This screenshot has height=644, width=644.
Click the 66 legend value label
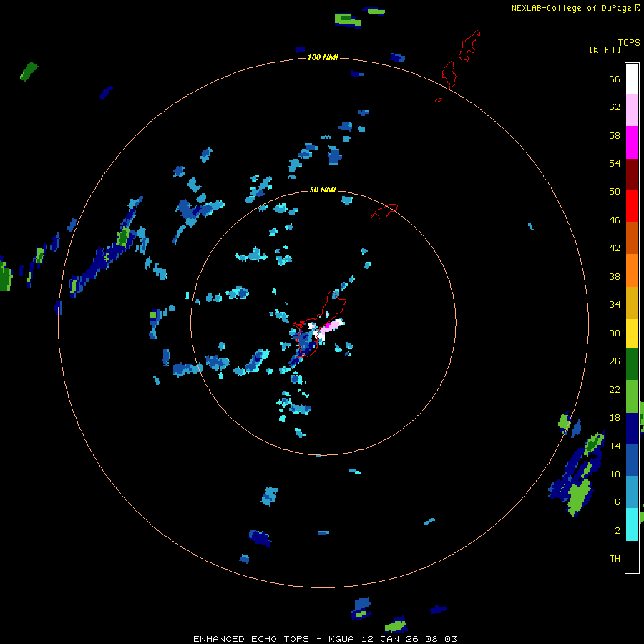point(615,79)
